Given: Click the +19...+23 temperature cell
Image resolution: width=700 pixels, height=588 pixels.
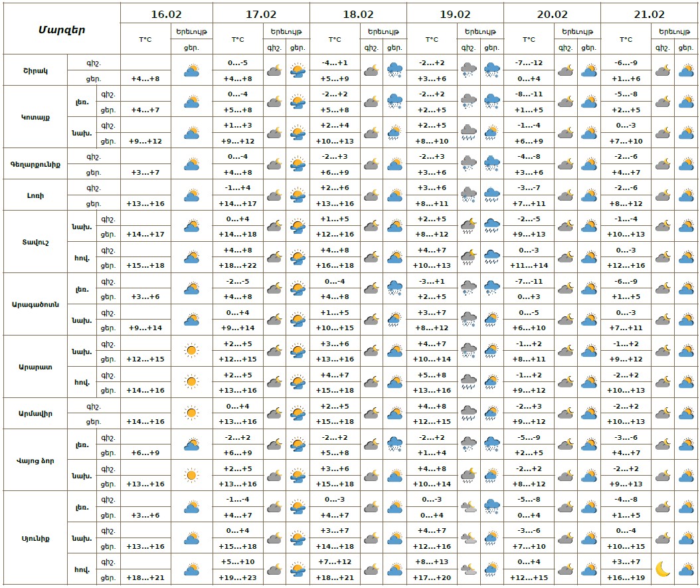Looking at the screenshot, I should [238, 577].
